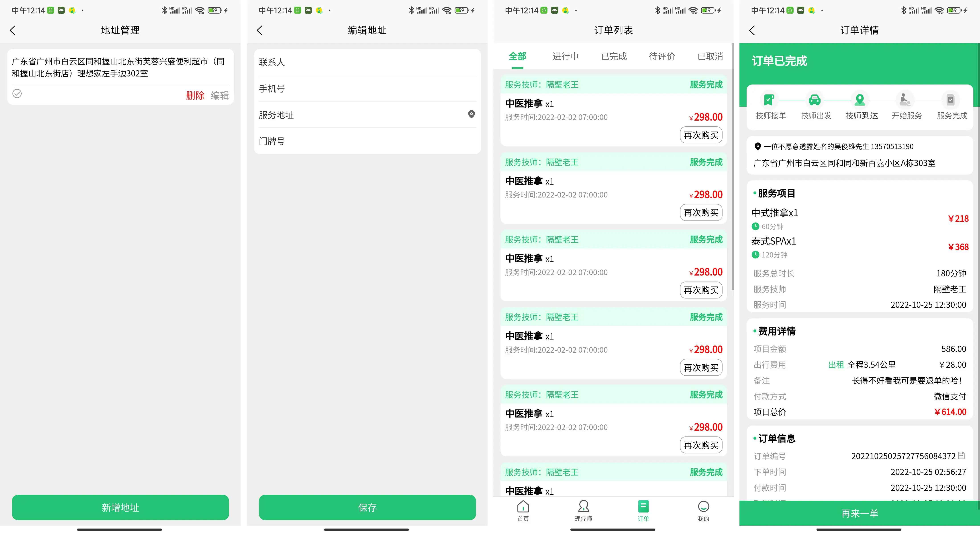Tap the 我的 profile icon in bottom bar
Image resolution: width=980 pixels, height=535 pixels.
tap(703, 510)
